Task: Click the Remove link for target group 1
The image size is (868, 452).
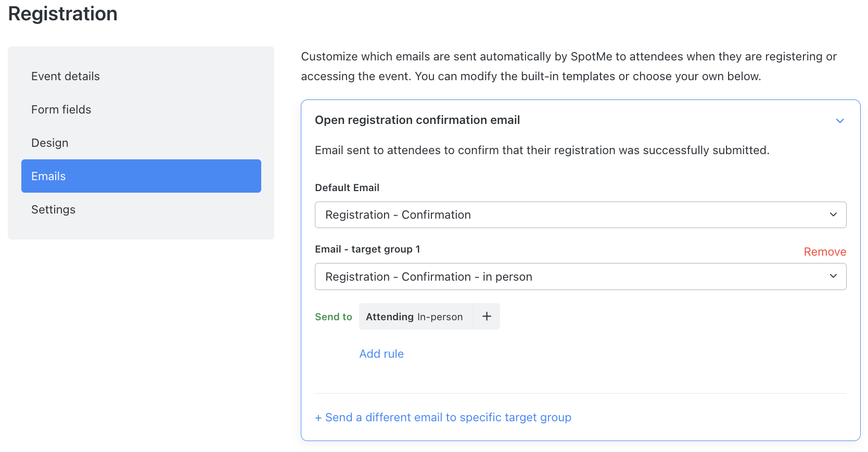Action: pos(825,252)
